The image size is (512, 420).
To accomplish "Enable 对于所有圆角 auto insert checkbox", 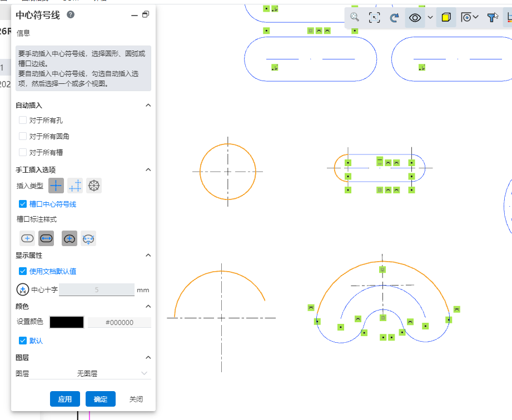I will coord(23,136).
